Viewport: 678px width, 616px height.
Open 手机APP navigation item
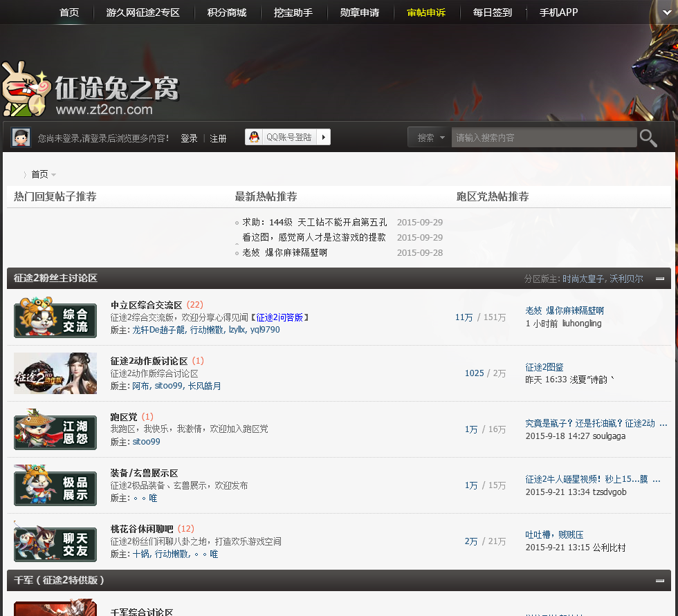click(x=559, y=12)
